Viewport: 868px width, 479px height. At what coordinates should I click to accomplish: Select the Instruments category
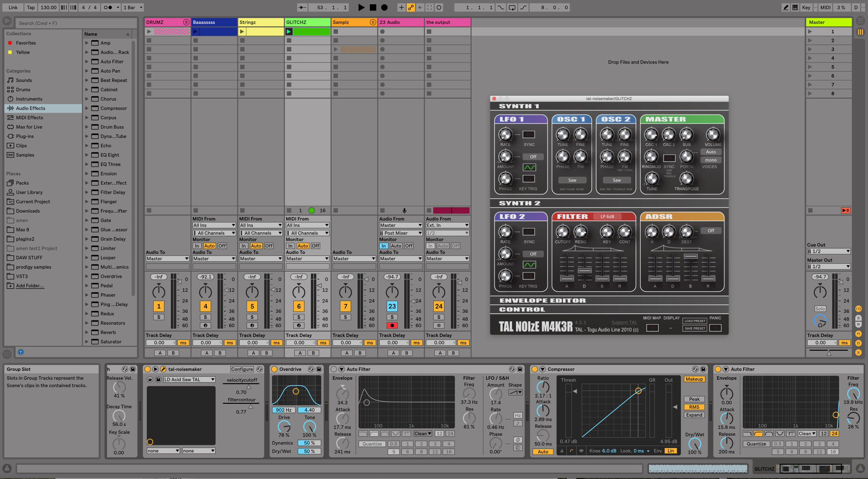[29, 99]
